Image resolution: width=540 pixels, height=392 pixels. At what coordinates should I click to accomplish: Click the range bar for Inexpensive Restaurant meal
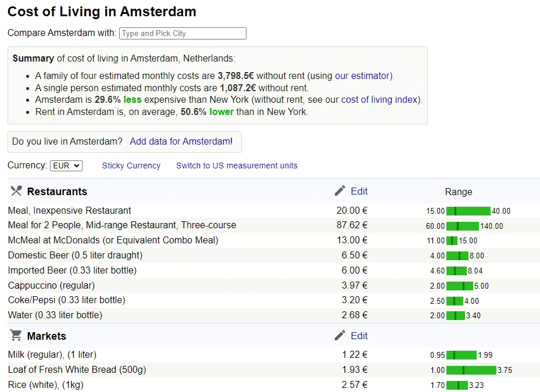coord(469,211)
